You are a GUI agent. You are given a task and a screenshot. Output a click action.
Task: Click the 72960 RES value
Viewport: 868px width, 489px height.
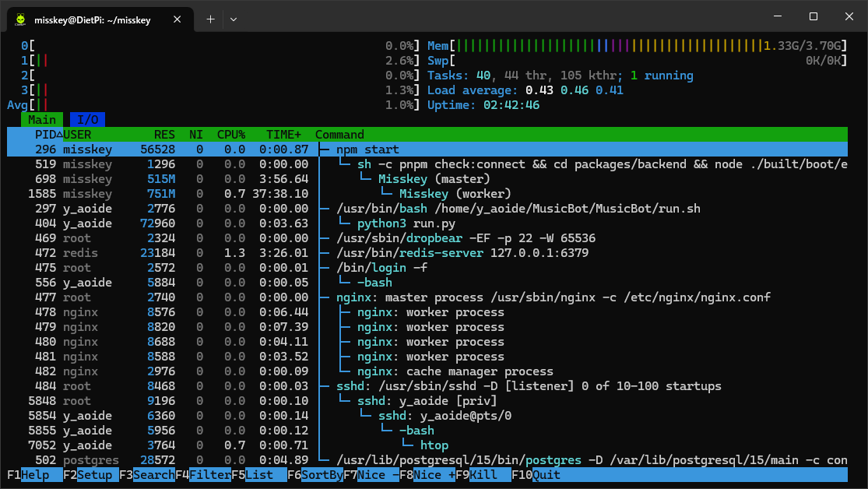point(158,223)
